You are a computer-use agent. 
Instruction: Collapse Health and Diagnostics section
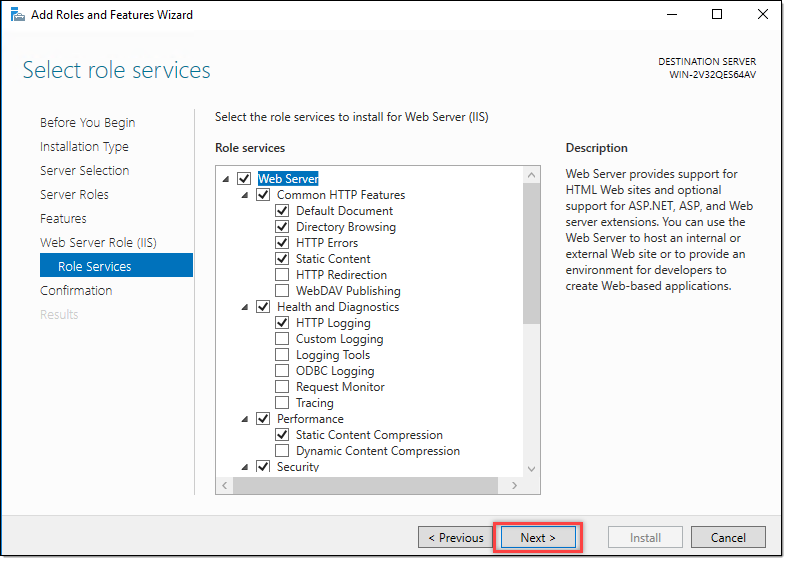[245, 307]
